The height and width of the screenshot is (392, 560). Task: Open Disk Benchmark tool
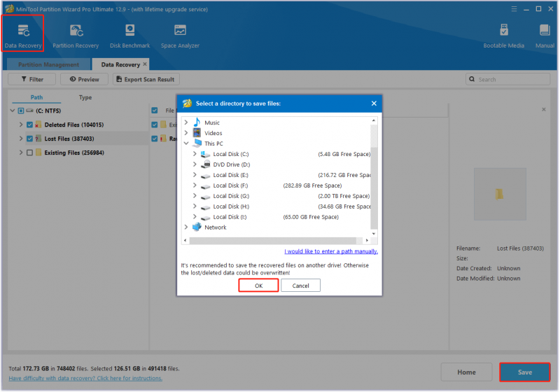(x=130, y=36)
